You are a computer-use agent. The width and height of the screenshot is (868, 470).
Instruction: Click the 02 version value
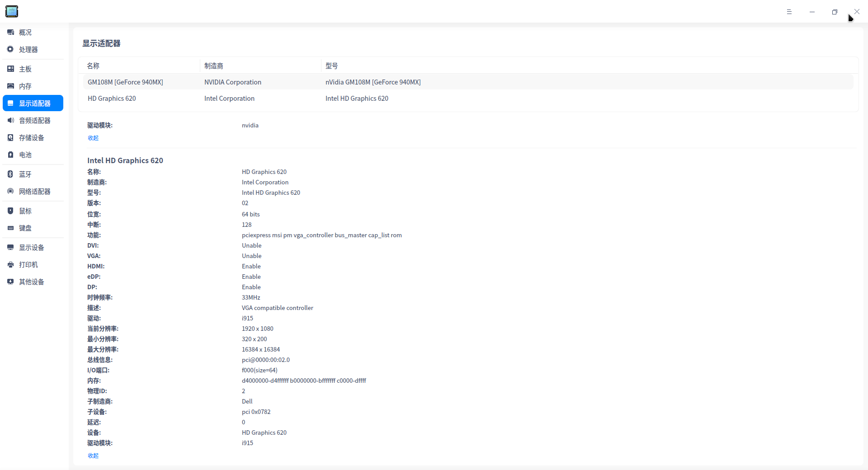tap(245, 203)
